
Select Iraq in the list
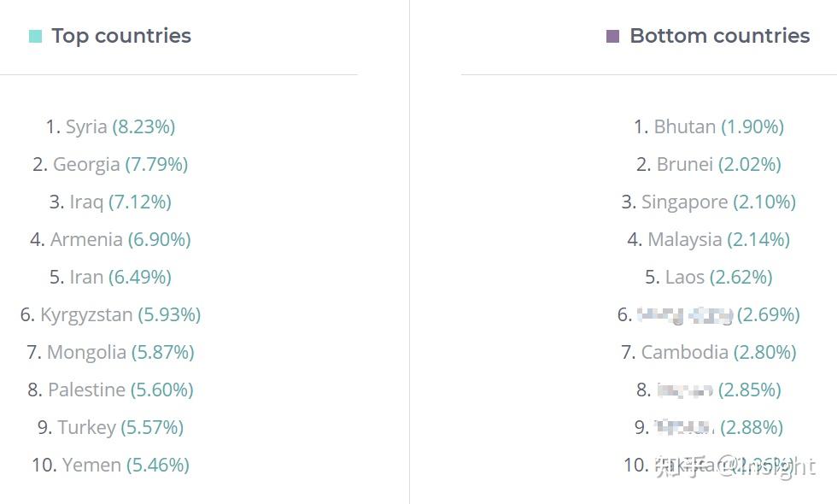click(x=86, y=202)
